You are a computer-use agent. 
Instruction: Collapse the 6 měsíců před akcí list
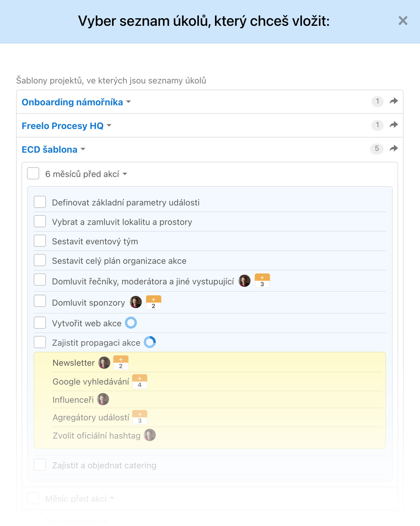(86, 174)
